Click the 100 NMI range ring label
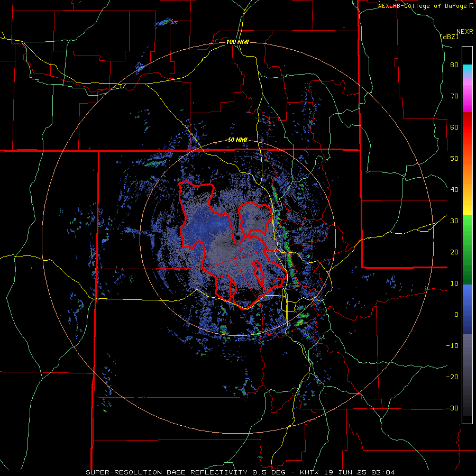This screenshot has height=476, width=476. pyautogui.click(x=237, y=42)
